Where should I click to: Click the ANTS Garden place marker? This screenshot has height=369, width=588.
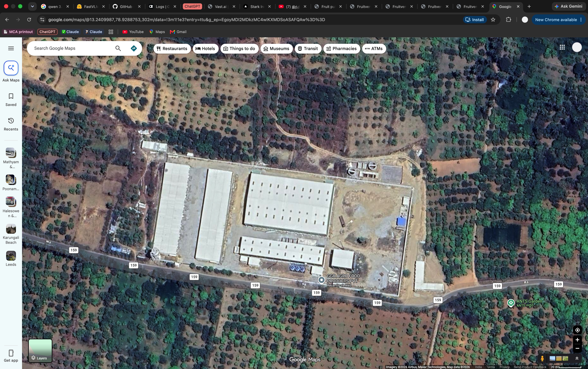tap(511, 303)
